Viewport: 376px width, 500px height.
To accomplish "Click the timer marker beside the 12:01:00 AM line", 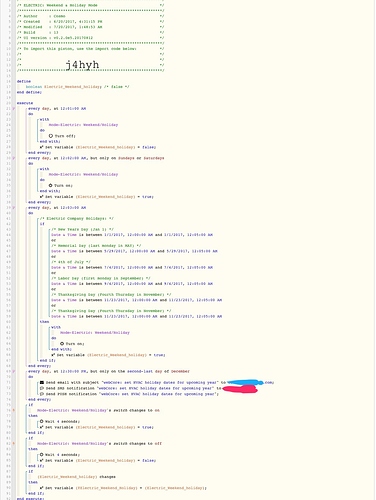I will pos(14,109).
